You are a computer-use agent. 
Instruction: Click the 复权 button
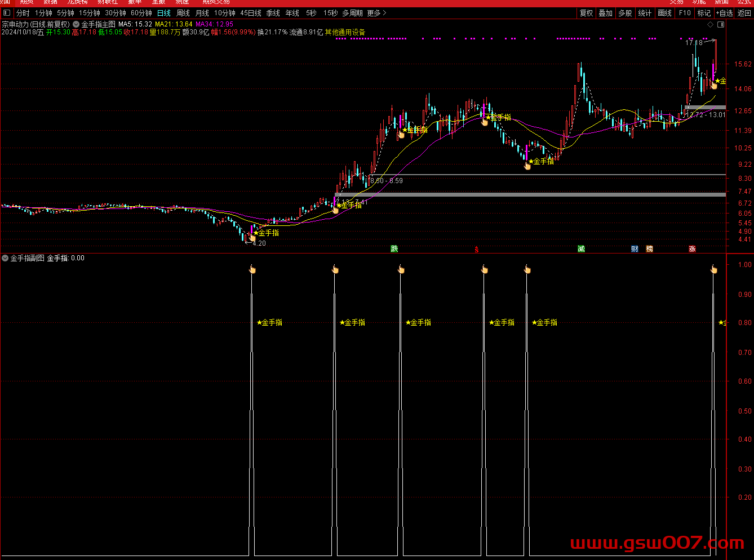click(x=587, y=13)
